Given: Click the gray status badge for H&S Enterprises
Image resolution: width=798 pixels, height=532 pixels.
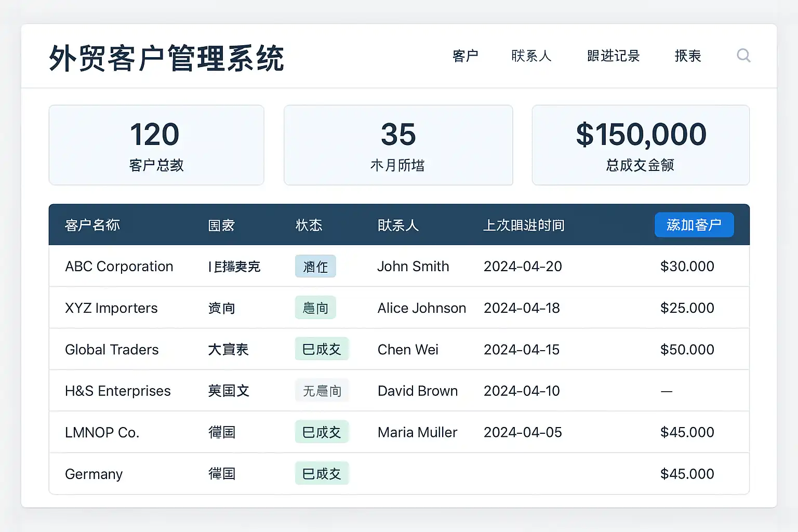Looking at the screenshot, I should point(322,391).
